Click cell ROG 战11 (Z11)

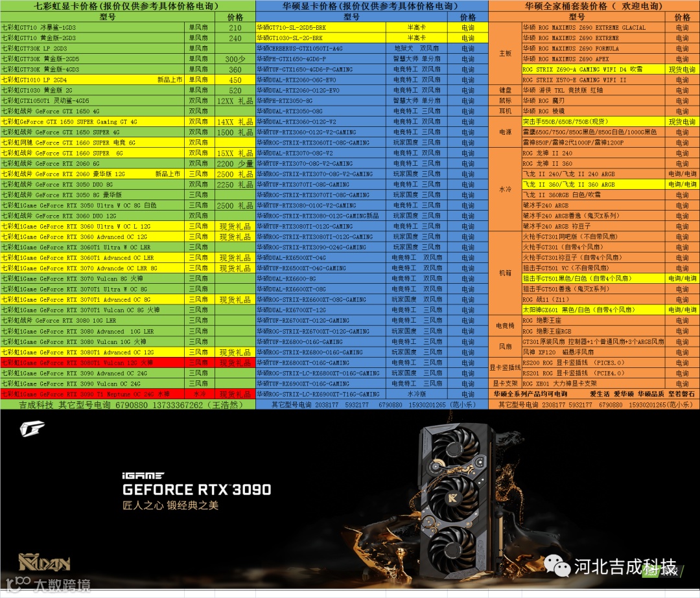pos(593,299)
